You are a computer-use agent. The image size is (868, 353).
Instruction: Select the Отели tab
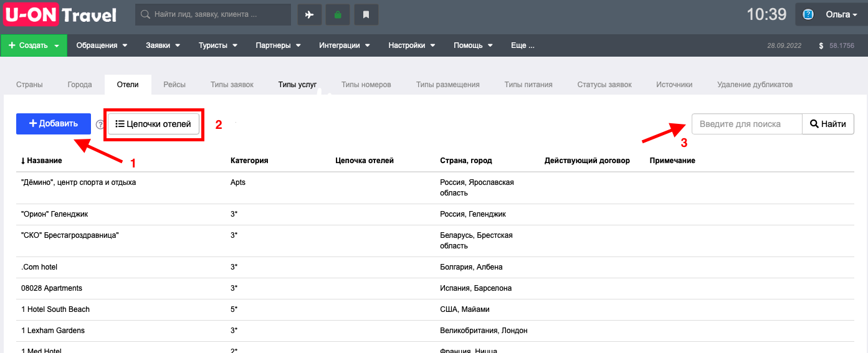point(128,85)
